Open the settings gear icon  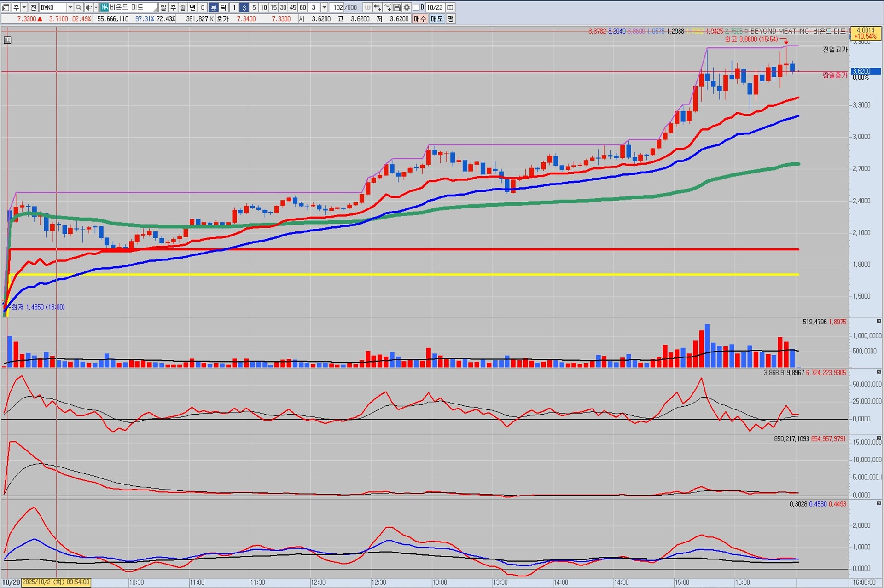coord(407,7)
